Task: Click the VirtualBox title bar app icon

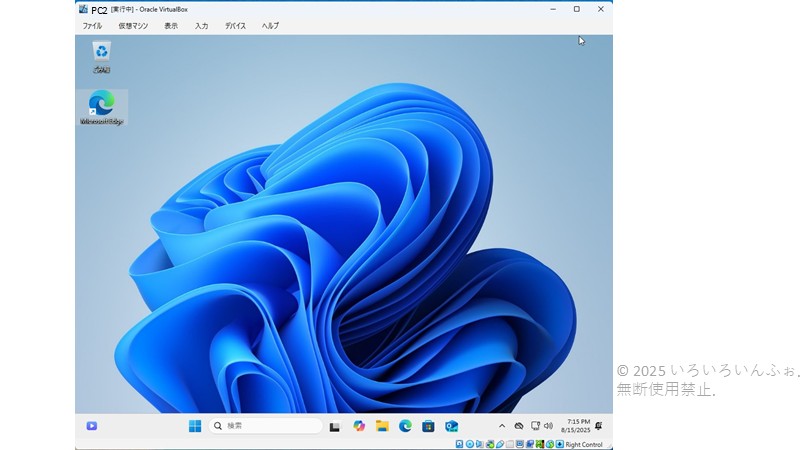Action: [x=83, y=9]
